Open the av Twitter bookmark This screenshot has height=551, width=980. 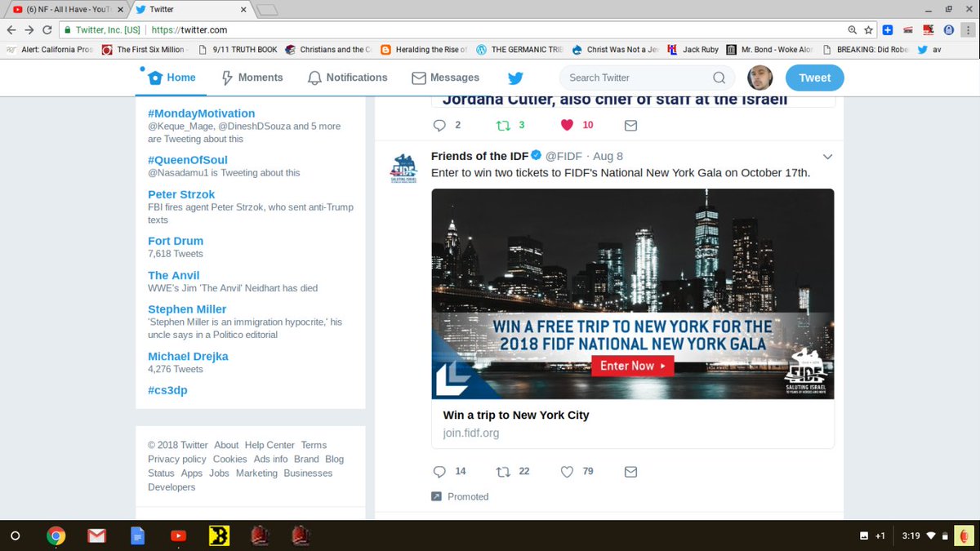[x=929, y=49]
